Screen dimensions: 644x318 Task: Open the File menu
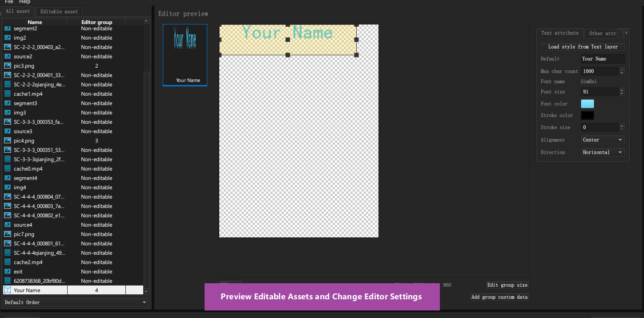pyautogui.click(x=8, y=2)
